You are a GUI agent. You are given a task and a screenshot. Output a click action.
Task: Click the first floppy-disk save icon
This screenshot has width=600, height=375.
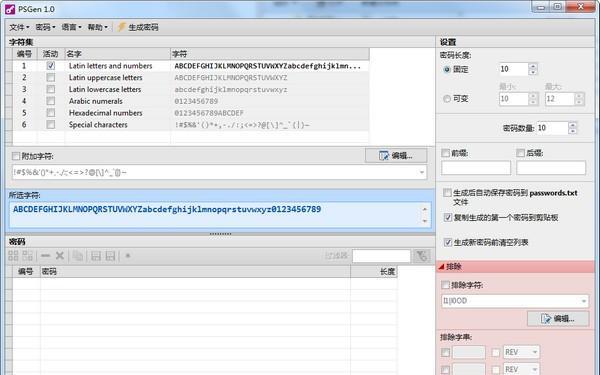click(x=96, y=256)
